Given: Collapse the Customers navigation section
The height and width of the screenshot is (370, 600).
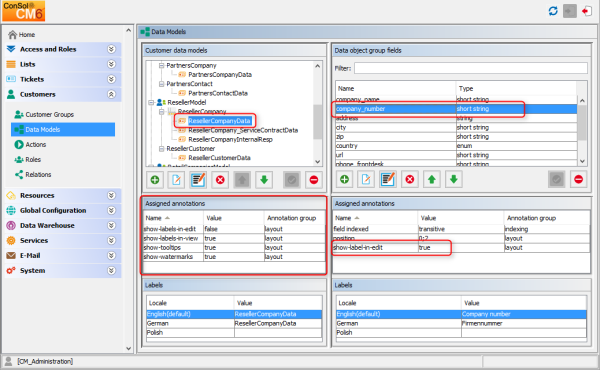Looking at the screenshot, I should pyautogui.click(x=111, y=94).
